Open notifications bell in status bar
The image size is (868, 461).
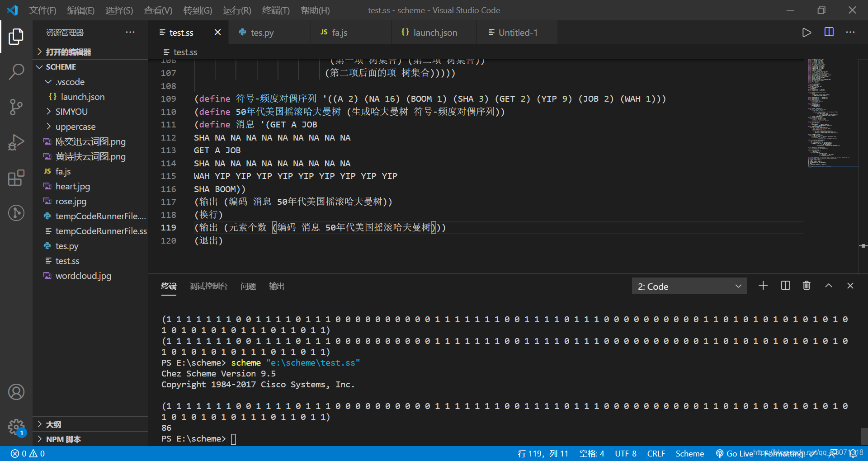coord(853,454)
